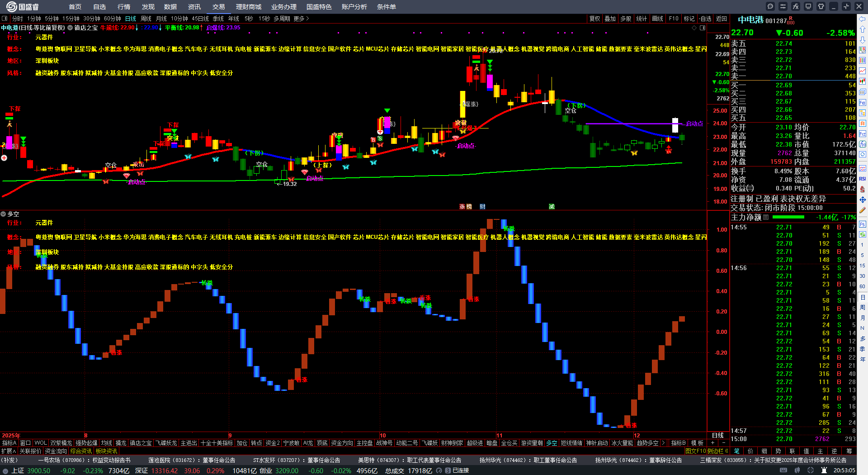The image size is (868, 475).
Task: Expand the 扩展 panel arrow
Action: pos(9,451)
